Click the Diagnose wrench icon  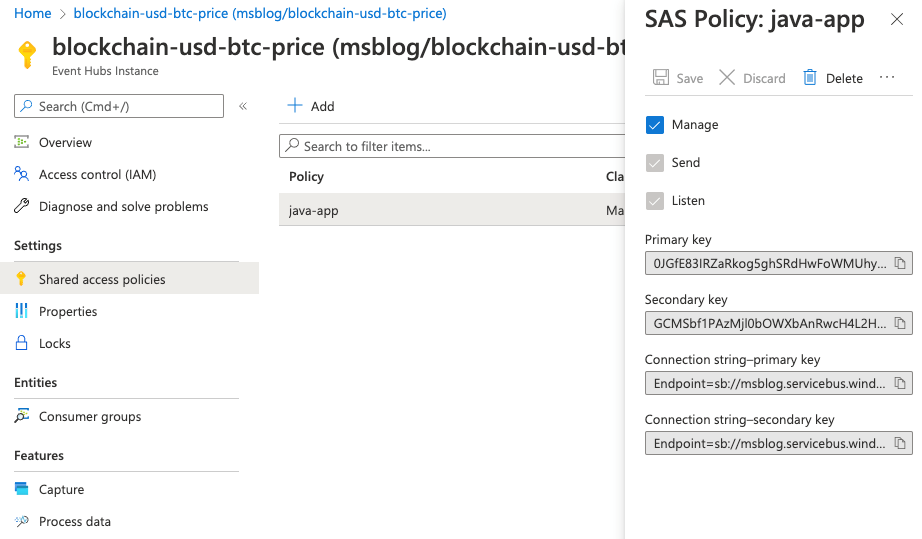pos(22,206)
